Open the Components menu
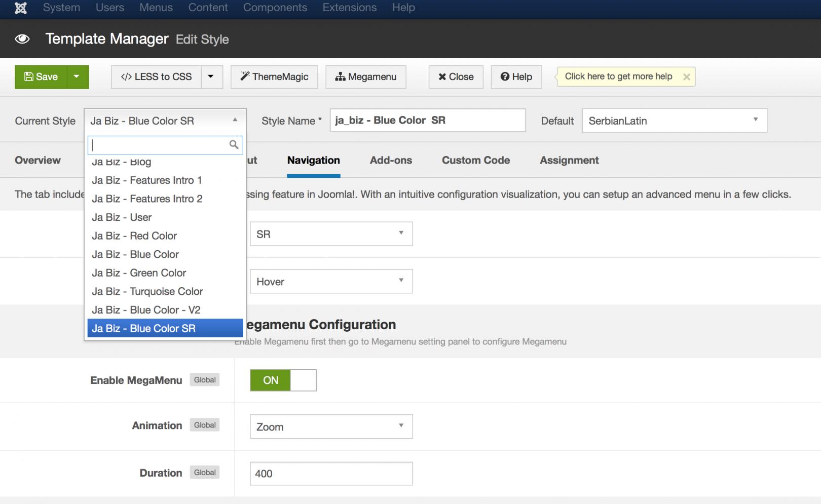821x504 pixels. [x=275, y=8]
